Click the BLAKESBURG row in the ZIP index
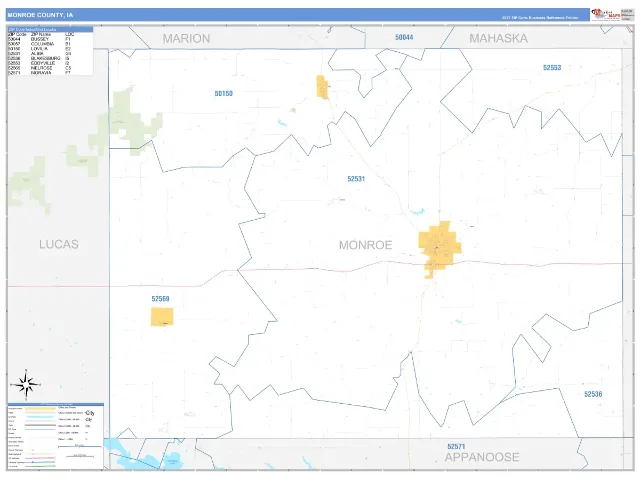This screenshot has height=480, width=640. tap(39, 58)
